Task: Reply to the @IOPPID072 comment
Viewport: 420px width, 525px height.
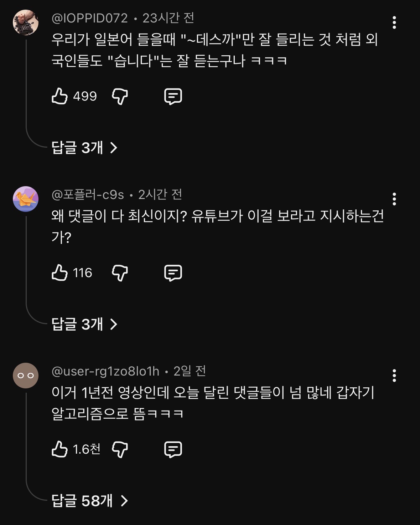Action: (173, 96)
